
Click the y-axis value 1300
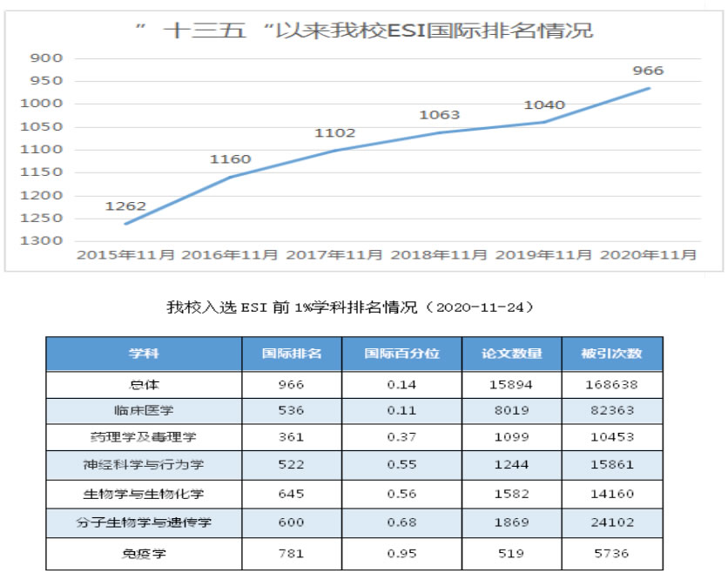[x=41, y=241]
